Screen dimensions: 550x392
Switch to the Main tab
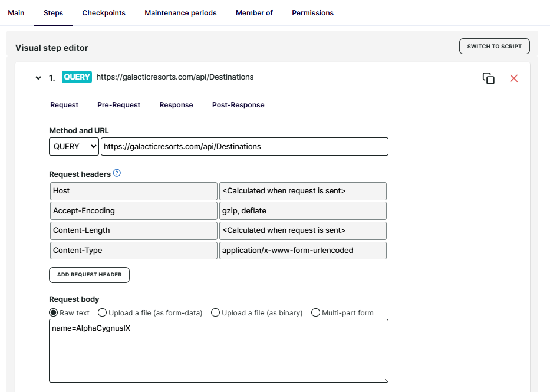coord(16,13)
